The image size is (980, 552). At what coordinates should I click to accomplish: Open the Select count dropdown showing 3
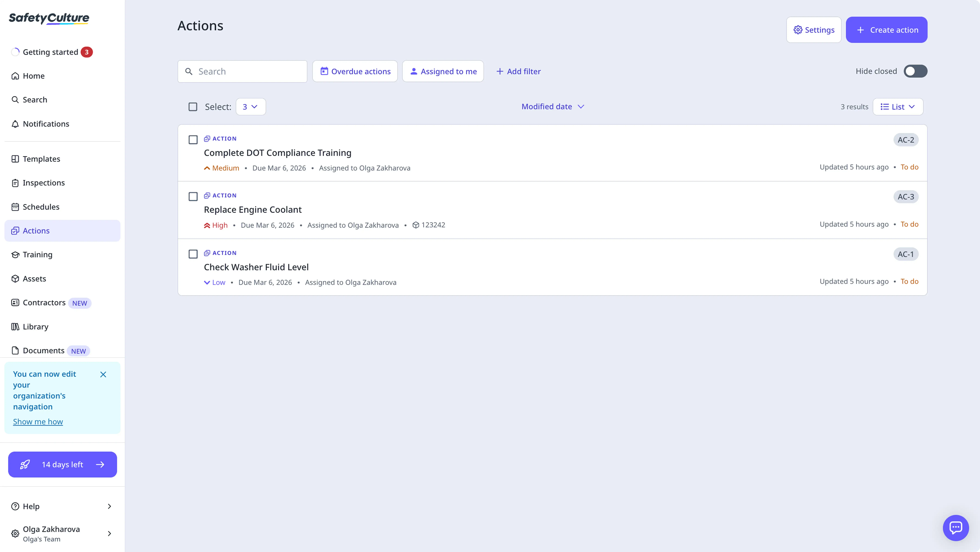coord(250,106)
